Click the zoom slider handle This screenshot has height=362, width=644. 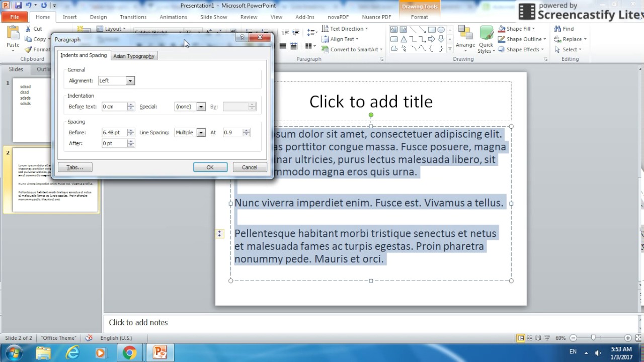coord(593,338)
